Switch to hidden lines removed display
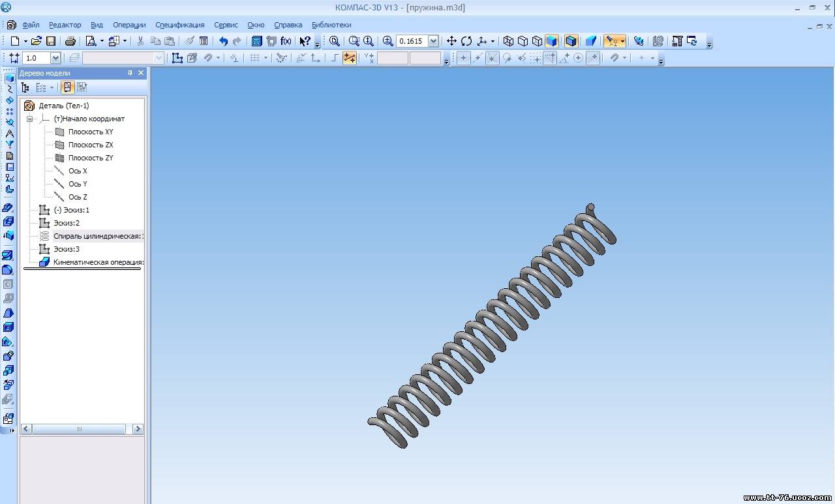Image resolution: width=835 pixels, height=504 pixels. [x=523, y=41]
